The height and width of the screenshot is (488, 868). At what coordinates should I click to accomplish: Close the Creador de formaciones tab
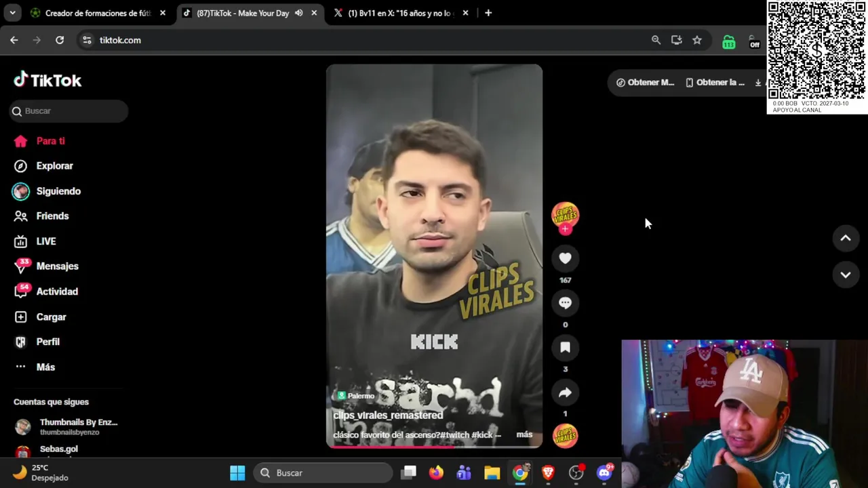[x=163, y=13]
